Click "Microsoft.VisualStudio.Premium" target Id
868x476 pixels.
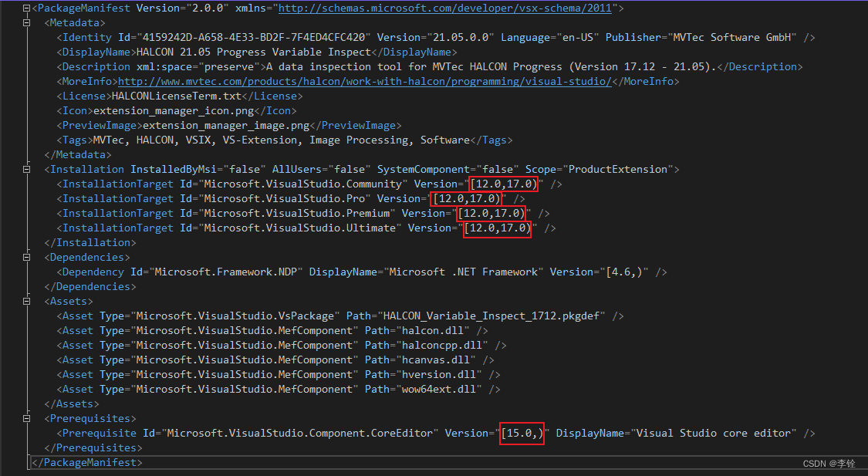pos(297,214)
